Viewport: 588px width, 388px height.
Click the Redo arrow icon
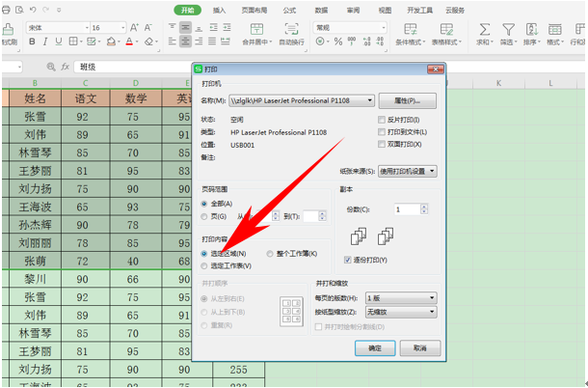point(45,10)
